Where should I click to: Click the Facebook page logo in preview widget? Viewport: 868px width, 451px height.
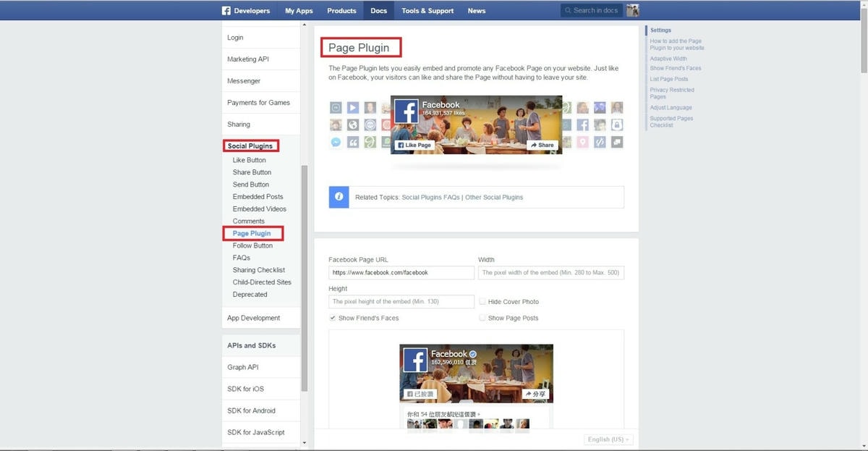click(x=416, y=360)
